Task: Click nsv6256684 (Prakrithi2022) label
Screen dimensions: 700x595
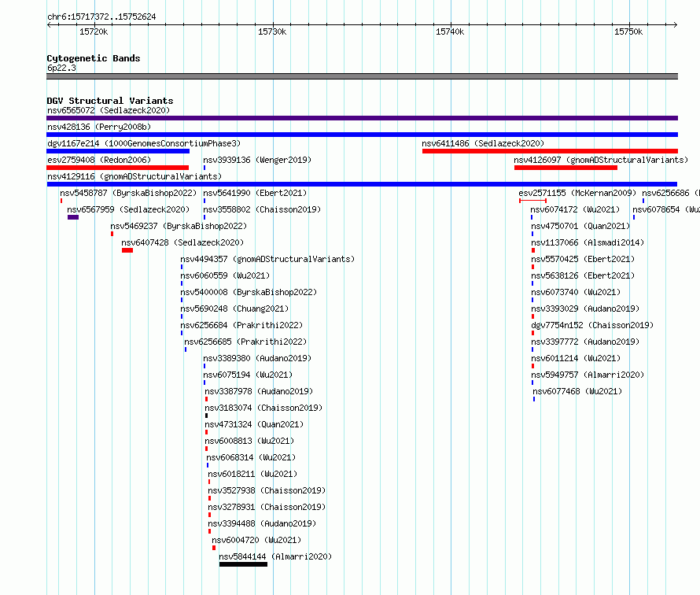Action: tap(241, 325)
